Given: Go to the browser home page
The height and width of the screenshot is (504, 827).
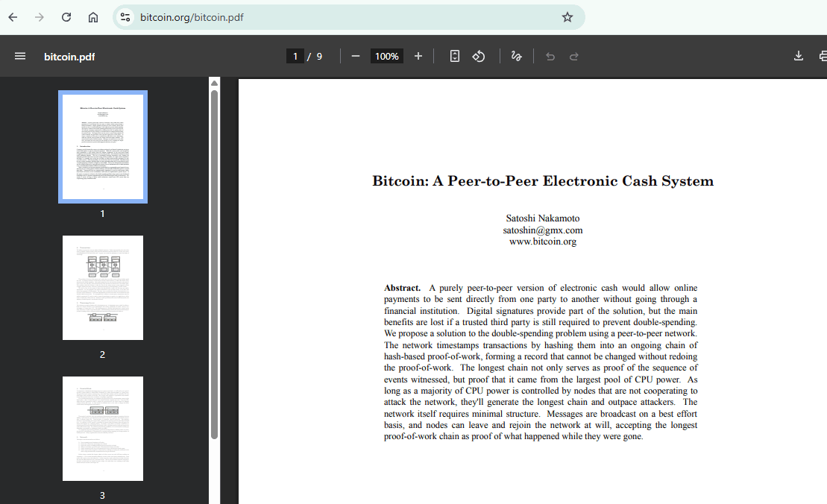Looking at the screenshot, I should 92,17.
